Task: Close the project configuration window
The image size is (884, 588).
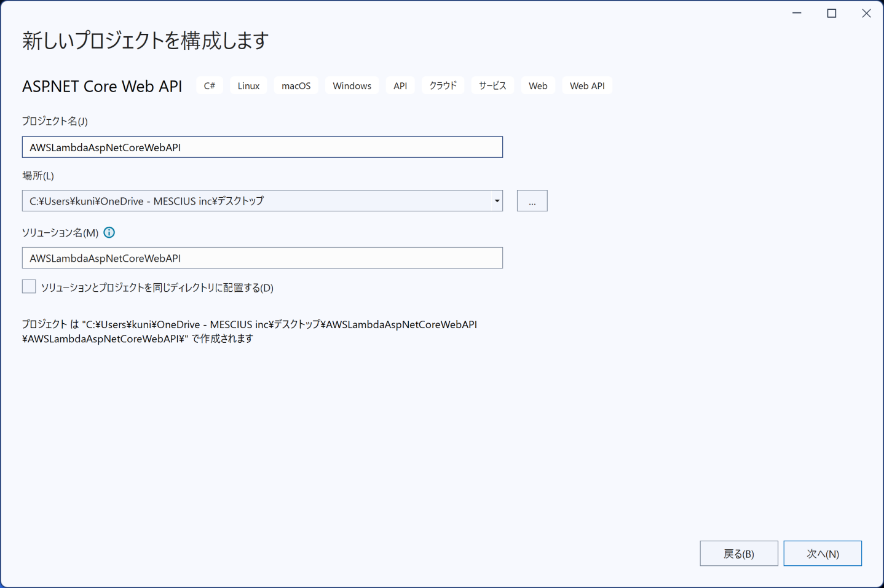Action: tap(866, 13)
